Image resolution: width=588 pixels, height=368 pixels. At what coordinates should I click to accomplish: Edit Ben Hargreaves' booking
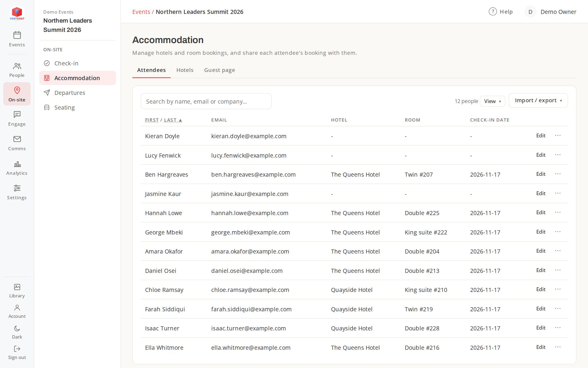pyautogui.click(x=541, y=174)
